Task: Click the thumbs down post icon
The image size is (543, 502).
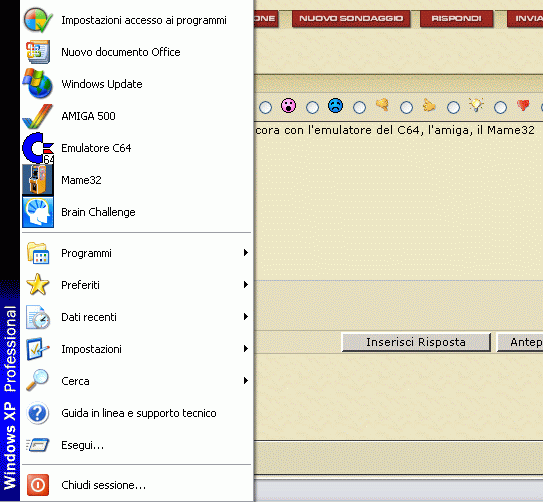Action: coord(382,105)
